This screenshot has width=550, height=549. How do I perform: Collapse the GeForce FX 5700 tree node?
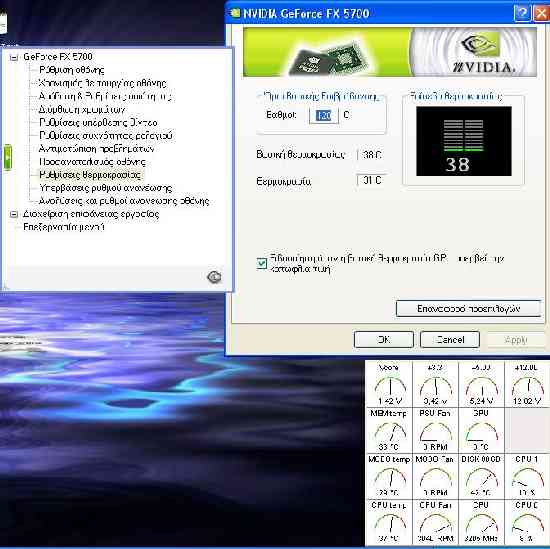click(x=14, y=57)
